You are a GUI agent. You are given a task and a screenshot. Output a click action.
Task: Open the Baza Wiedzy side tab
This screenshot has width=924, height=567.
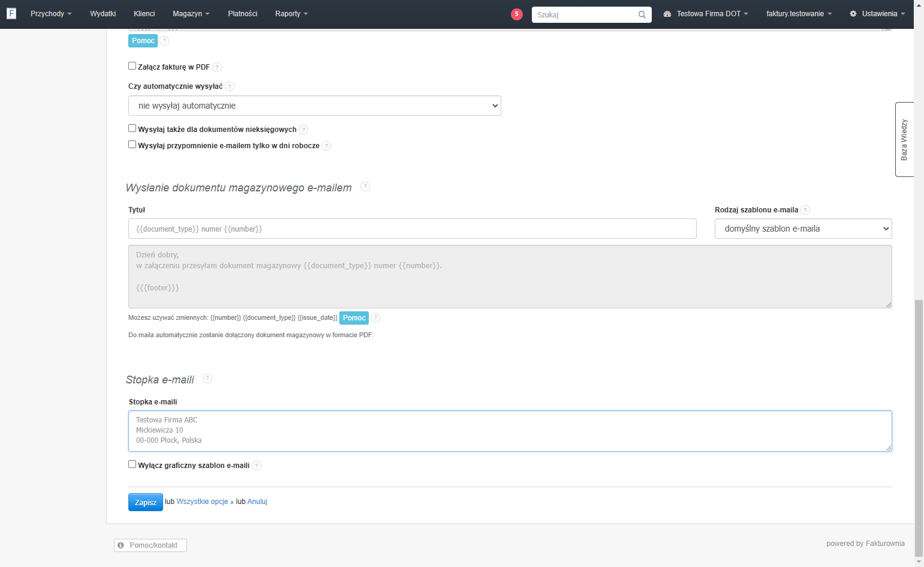[x=904, y=139]
